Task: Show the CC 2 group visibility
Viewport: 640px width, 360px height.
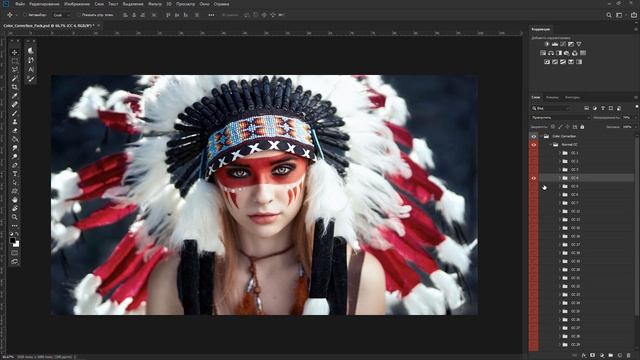Action: point(533,161)
